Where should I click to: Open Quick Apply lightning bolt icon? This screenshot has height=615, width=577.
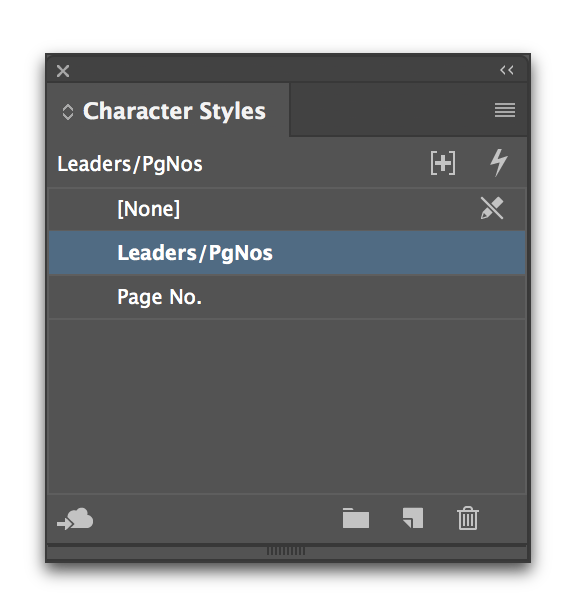pos(499,162)
